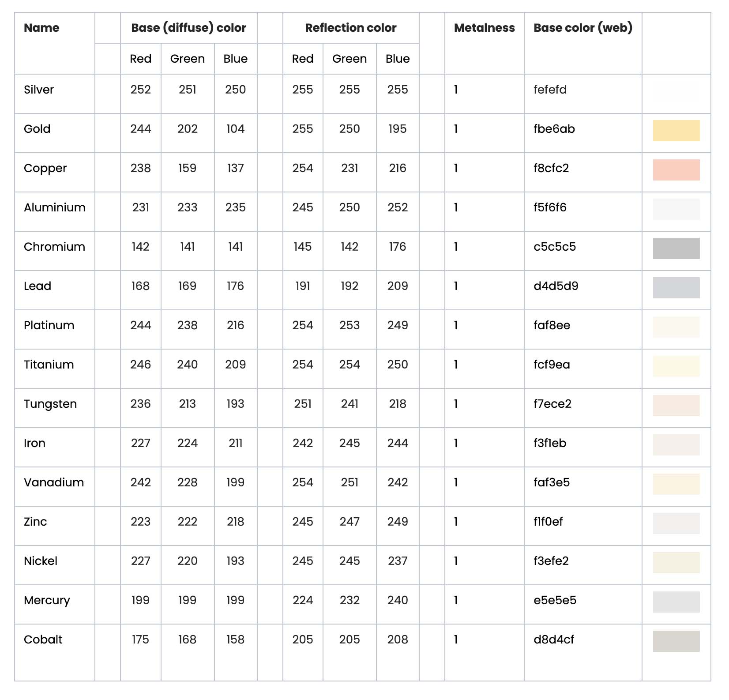Screen dimensions: 729x700
Task: Click the Tungsten color swatch
Action: [x=676, y=406]
